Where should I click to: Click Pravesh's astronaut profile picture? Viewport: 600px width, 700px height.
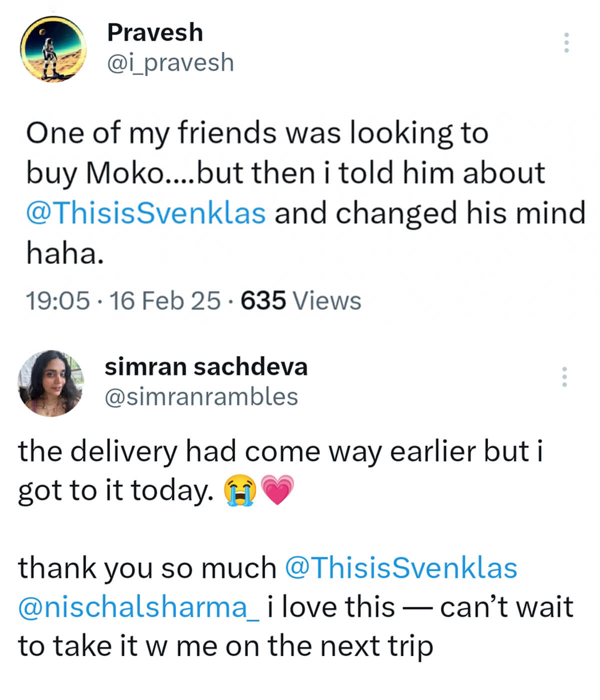53,49
